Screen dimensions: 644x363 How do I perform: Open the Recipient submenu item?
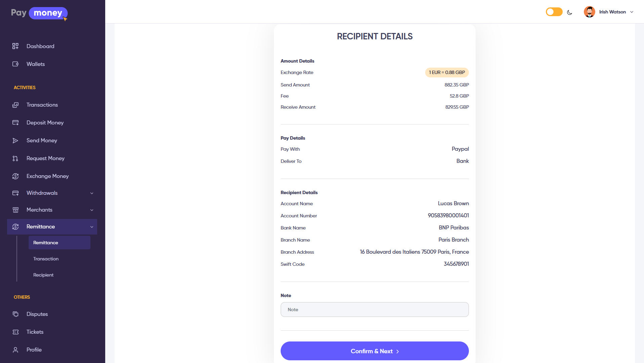[43, 275]
